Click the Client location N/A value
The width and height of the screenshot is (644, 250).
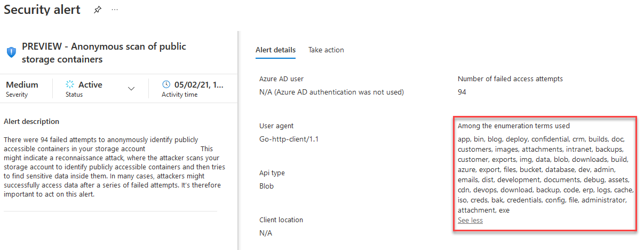[266, 233]
